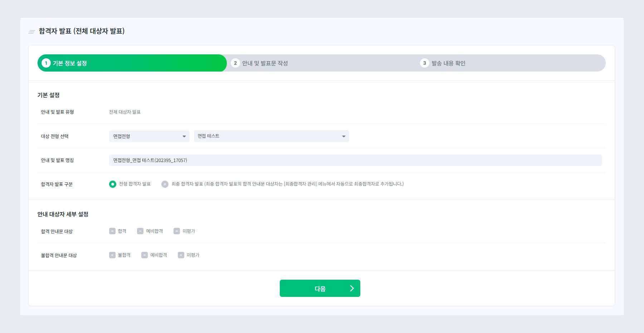644x333 pixels.
Task: Select step 1 기본 정보 설정
Action: pos(132,63)
